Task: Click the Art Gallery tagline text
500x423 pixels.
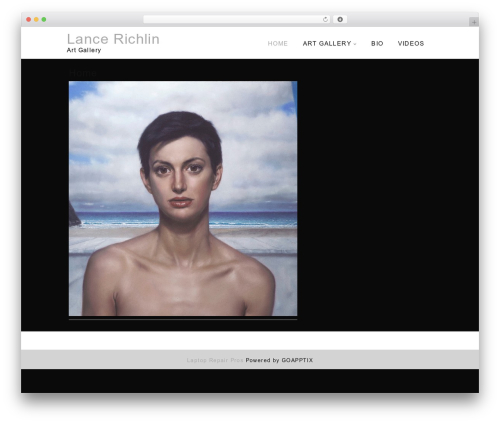Action: (84, 50)
